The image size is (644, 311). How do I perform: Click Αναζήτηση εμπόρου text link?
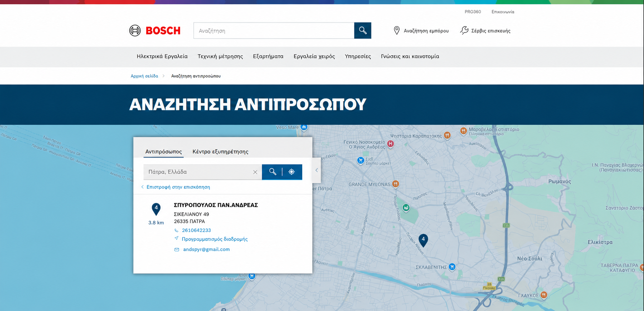[x=426, y=31]
